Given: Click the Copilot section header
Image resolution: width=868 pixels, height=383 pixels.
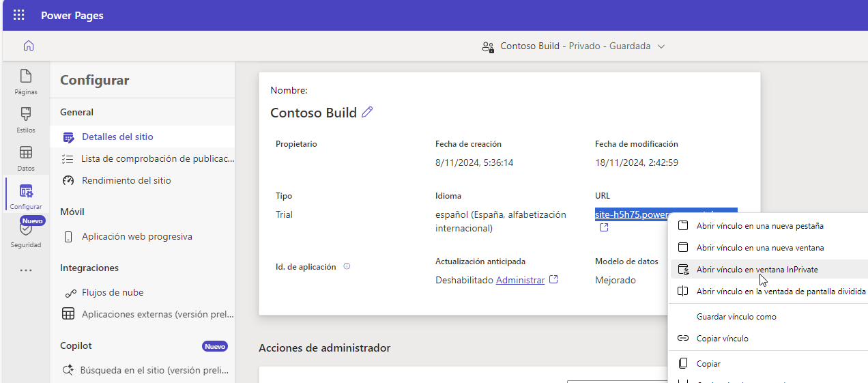Looking at the screenshot, I should pos(76,345).
